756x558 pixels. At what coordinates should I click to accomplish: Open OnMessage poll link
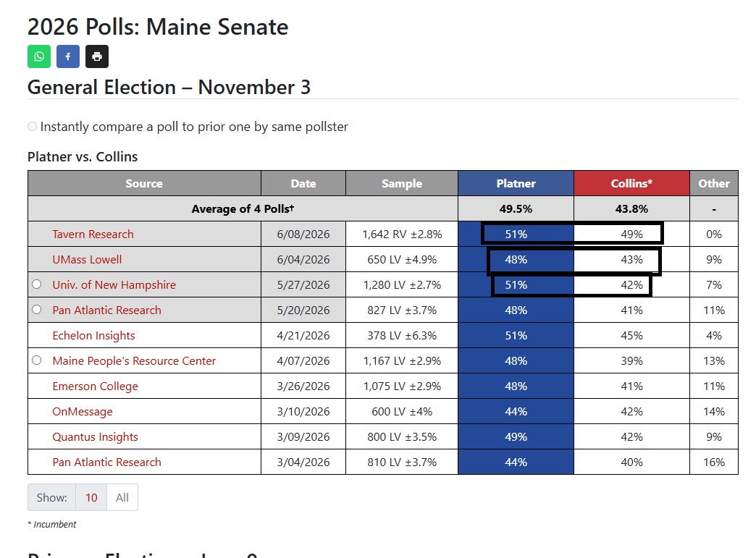click(83, 412)
